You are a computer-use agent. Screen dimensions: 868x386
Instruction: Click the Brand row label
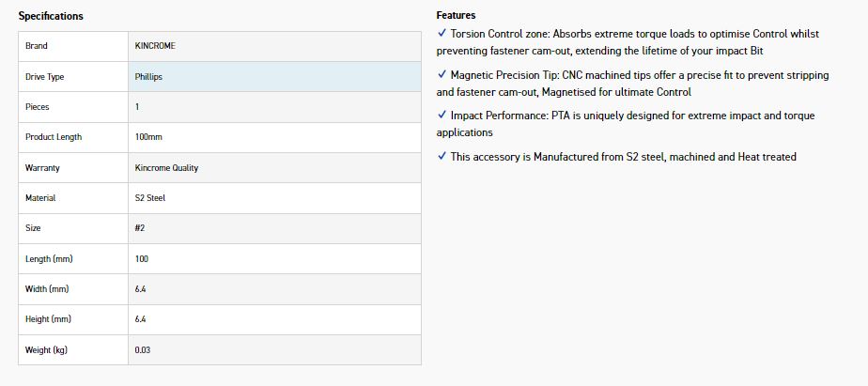(x=37, y=46)
